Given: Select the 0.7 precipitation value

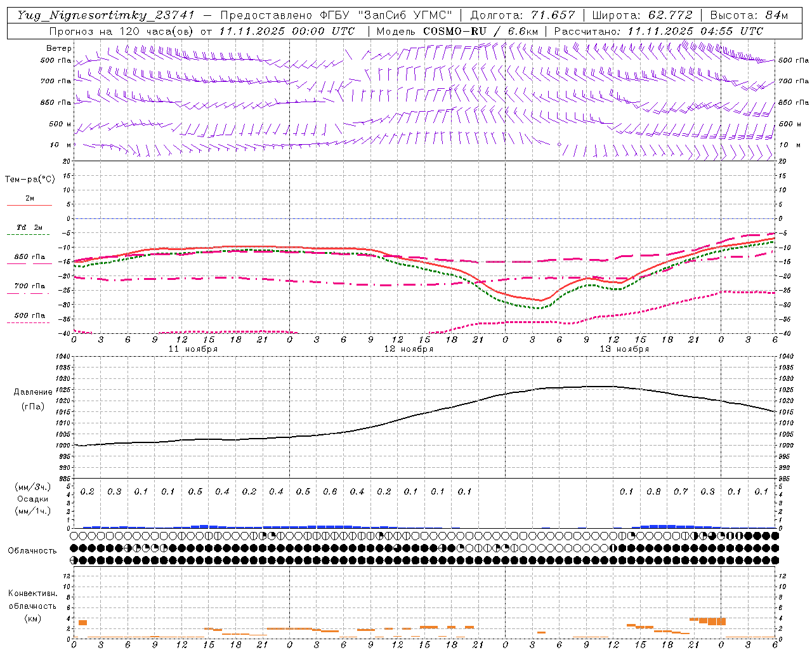Looking at the screenshot, I should [x=680, y=491].
